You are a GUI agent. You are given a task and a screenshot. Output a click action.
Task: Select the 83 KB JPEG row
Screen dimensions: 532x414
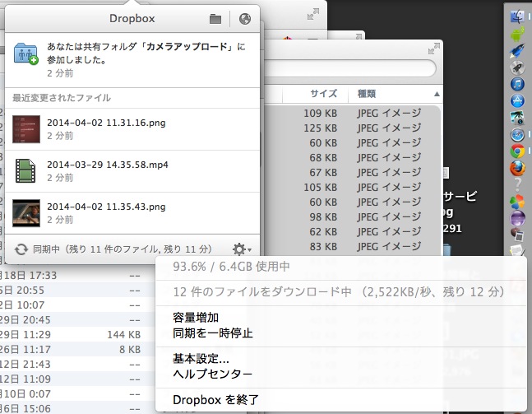pos(353,246)
